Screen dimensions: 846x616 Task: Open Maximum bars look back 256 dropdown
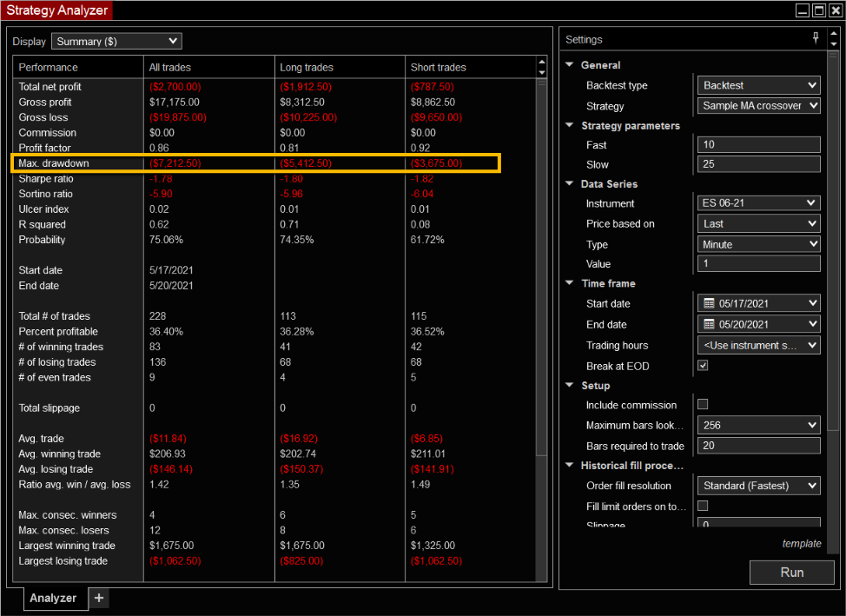click(x=758, y=425)
